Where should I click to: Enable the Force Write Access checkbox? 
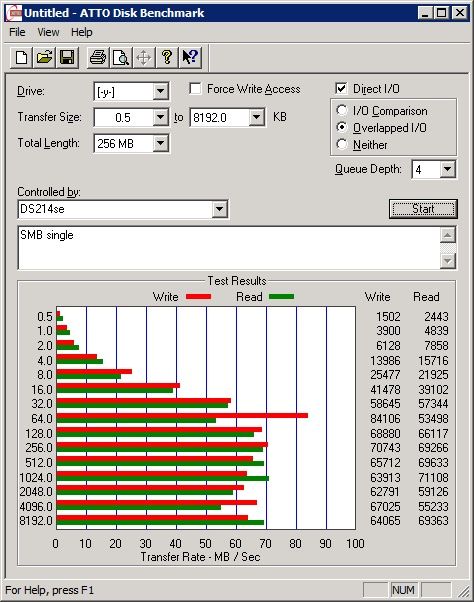tap(195, 89)
